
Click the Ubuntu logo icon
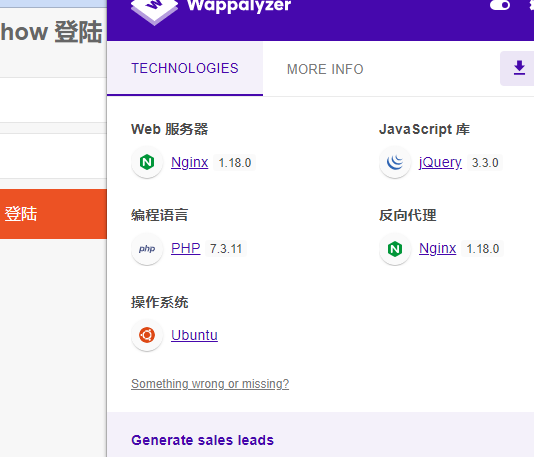[147, 335]
